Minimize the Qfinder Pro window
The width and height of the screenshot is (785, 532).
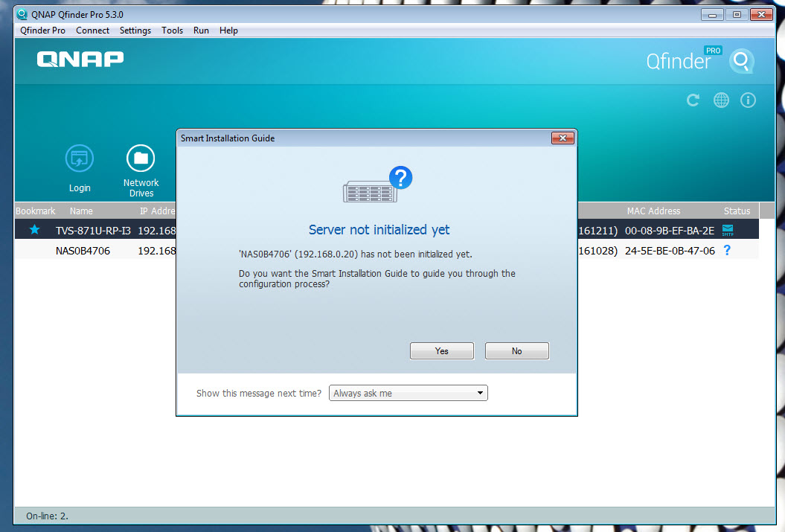pyautogui.click(x=712, y=15)
